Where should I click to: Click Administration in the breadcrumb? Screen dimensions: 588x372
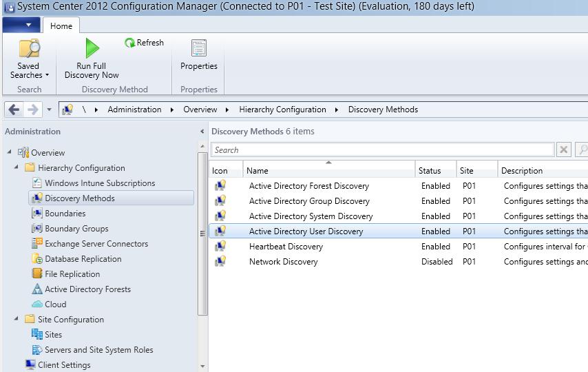click(x=134, y=110)
